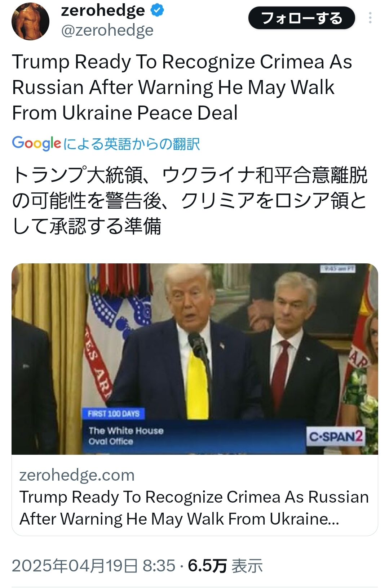Viewport: 389px width, 588px height.
Task: Tap the 2025年04月19日 8:35 timestamp
Action: pos(93,566)
